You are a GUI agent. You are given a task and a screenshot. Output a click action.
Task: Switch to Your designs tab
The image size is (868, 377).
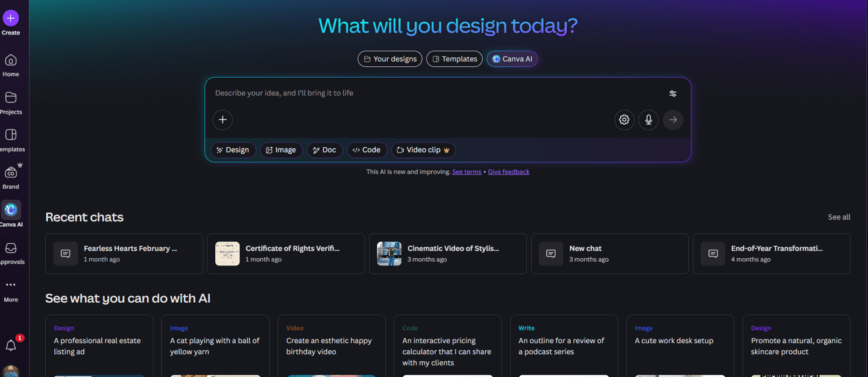point(390,59)
